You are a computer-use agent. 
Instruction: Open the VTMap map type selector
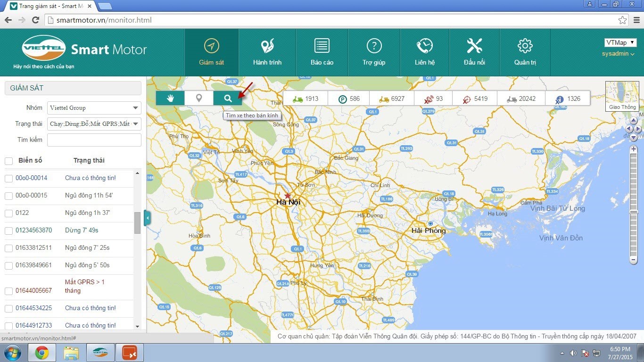(x=620, y=43)
